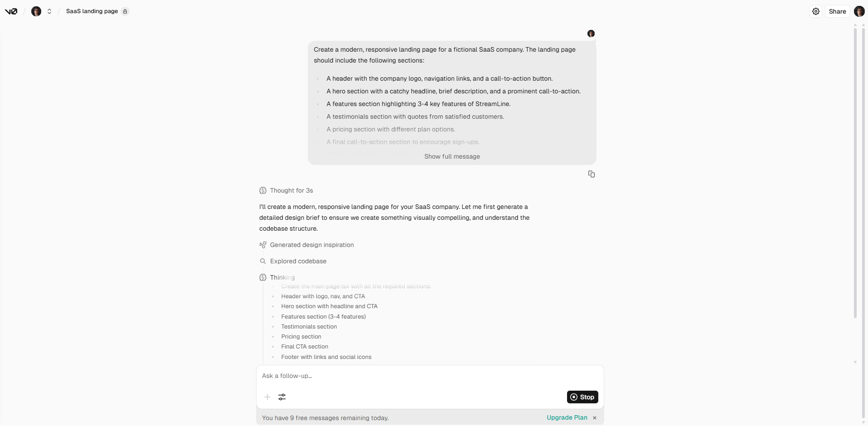Click the lock icon next to the project title
This screenshot has width=868, height=426.
tap(125, 11)
